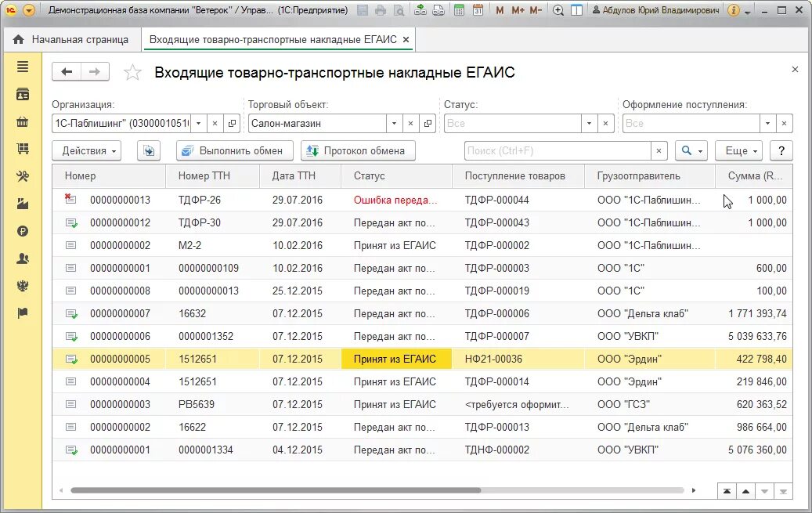Screen dimensions: 812x513
Task: Open the cart with boxes sidebar section
Action: coord(22,150)
